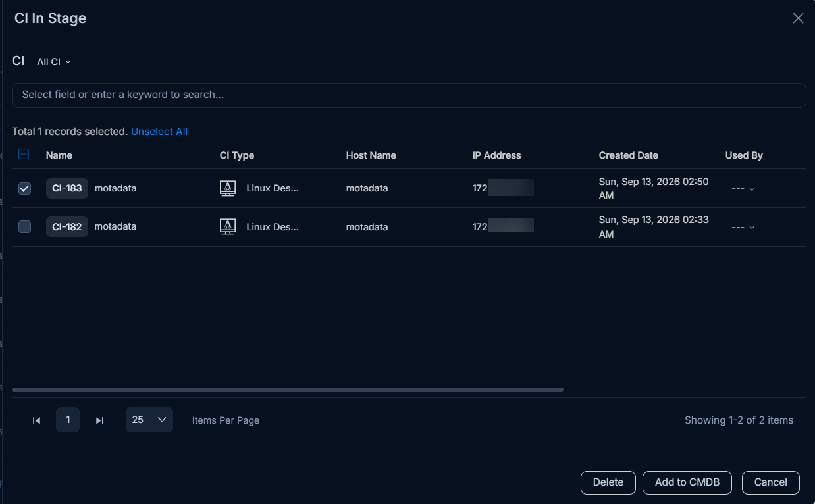Click Linux Desktop icon in CI-183 row
Viewport: 815px width, 504px height.
[227, 188]
